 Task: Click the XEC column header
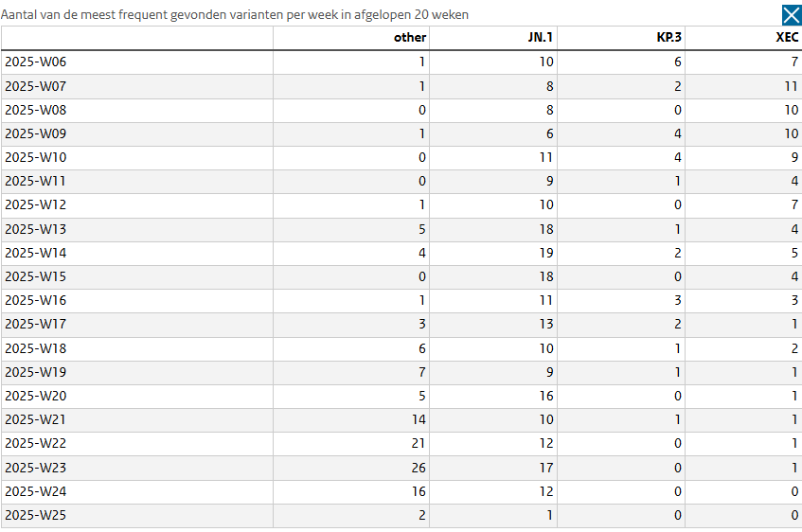[x=787, y=37]
